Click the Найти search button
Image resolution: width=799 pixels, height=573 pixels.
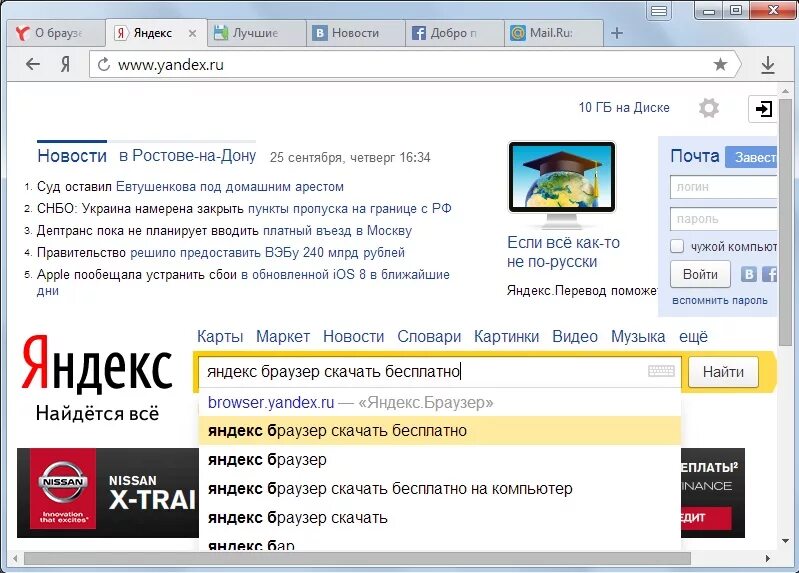pyautogui.click(x=723, y=372)
